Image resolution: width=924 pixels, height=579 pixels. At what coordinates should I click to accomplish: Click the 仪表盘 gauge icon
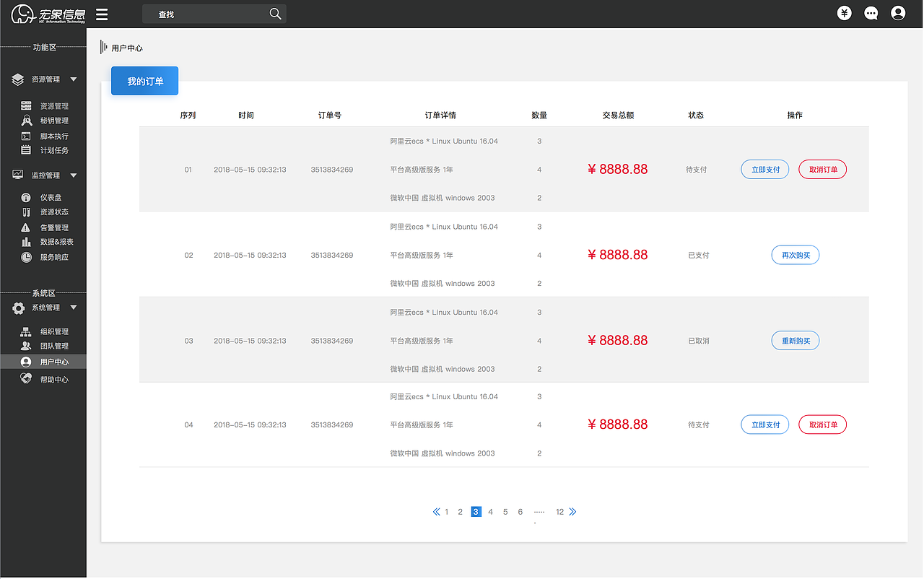[26, 197]
